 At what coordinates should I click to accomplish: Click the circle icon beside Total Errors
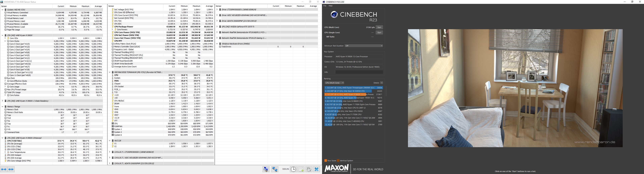point(220,47)
